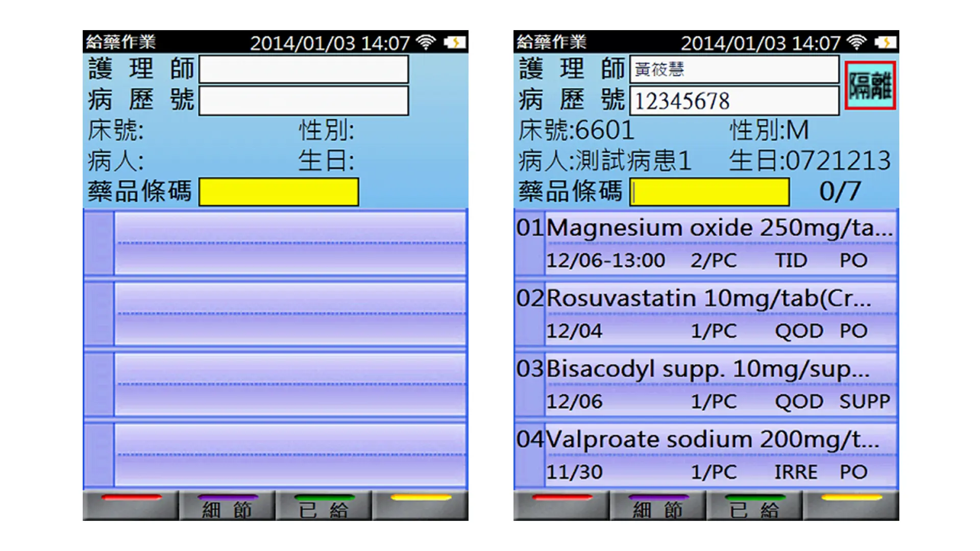Click 病歷號 field containing 12345678

click(x=734, y=101)
